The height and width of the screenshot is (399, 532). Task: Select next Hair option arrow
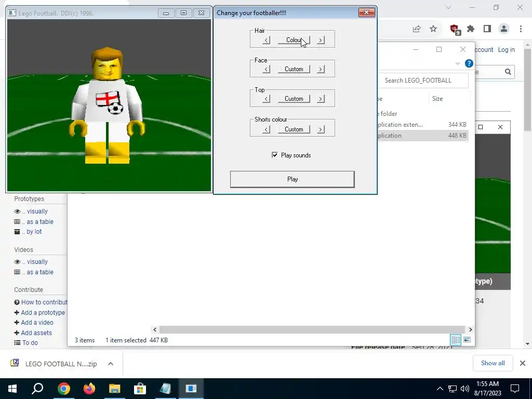320,40
